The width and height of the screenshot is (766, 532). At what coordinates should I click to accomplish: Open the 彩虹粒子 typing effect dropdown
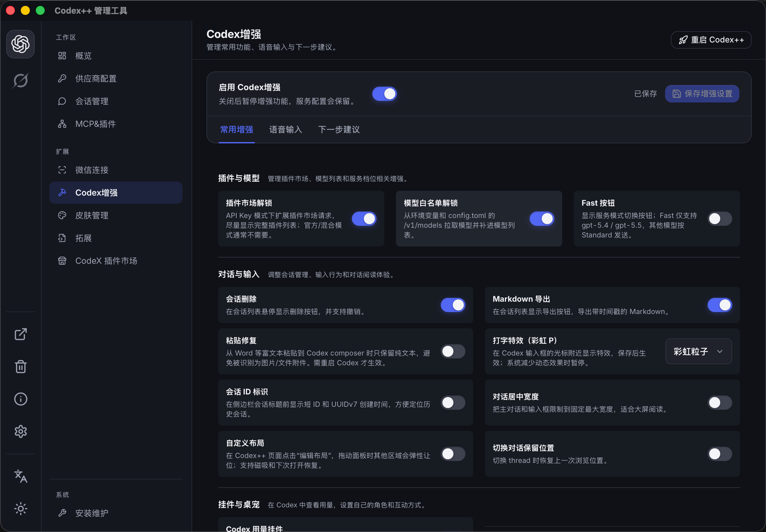pos(698,351)
